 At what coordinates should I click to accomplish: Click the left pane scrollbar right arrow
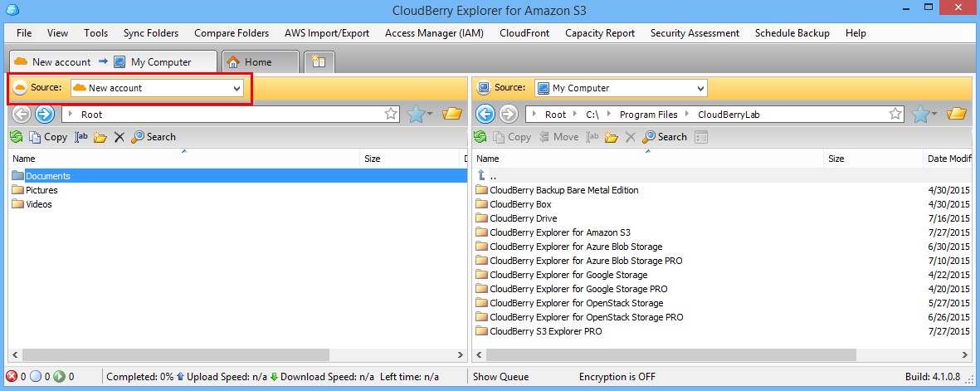click(461, 354)
